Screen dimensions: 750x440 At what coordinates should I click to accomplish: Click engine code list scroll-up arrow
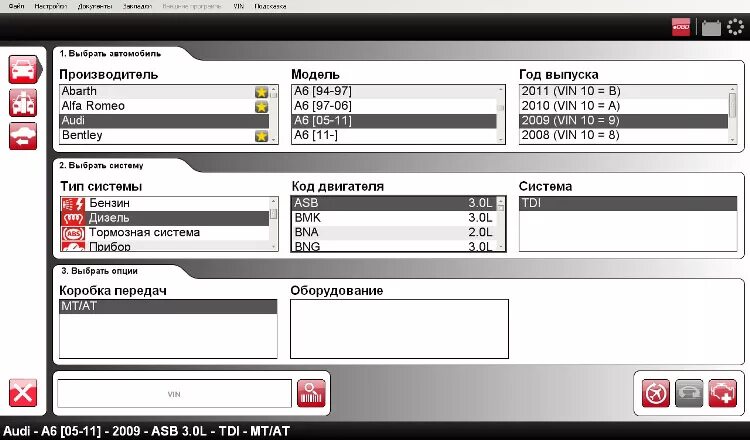tap(501, 200)
